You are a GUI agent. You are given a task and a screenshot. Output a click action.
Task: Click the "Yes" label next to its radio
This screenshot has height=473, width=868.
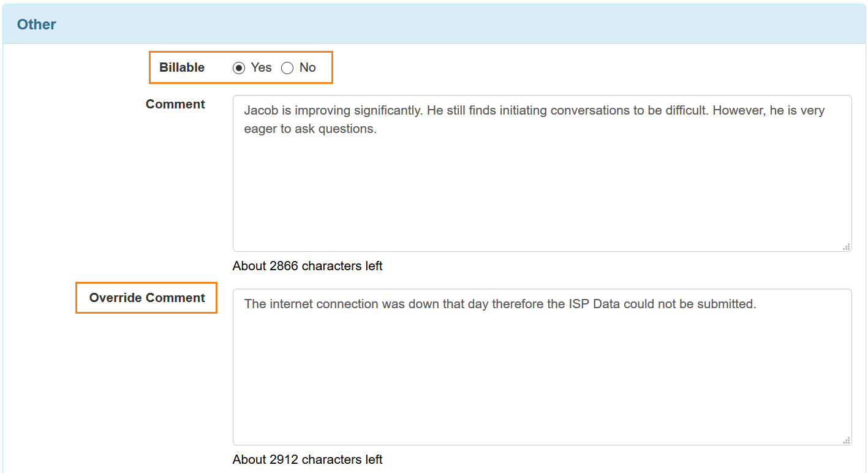coord(262,67)
